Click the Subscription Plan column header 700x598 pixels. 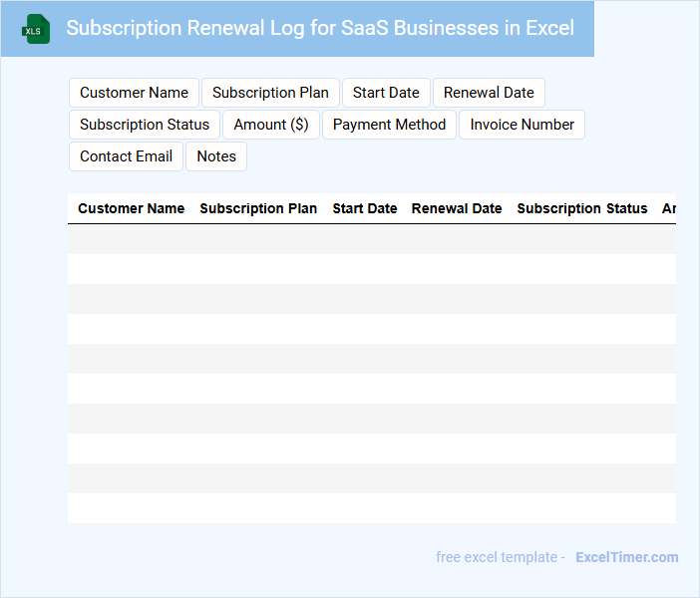coord(258,209)
